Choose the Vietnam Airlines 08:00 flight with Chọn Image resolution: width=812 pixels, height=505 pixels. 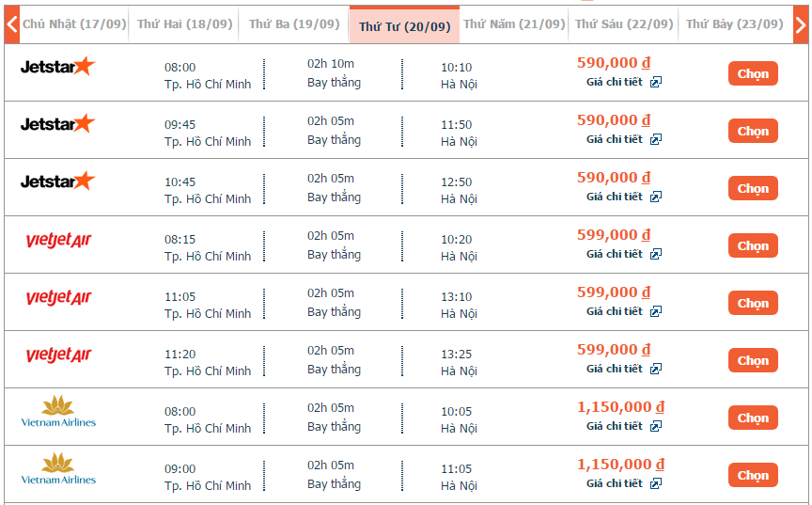click(753, 418)
